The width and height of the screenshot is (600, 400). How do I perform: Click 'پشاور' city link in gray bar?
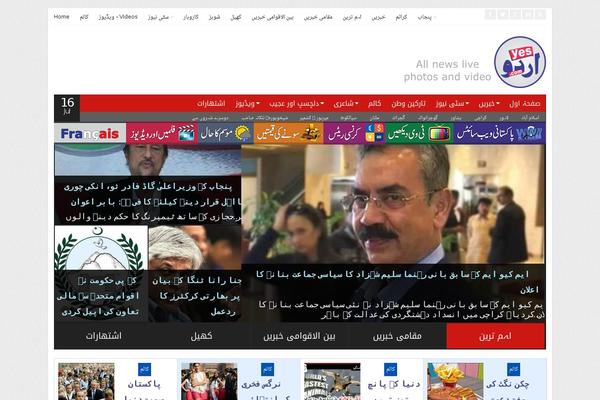coord(456,118)
